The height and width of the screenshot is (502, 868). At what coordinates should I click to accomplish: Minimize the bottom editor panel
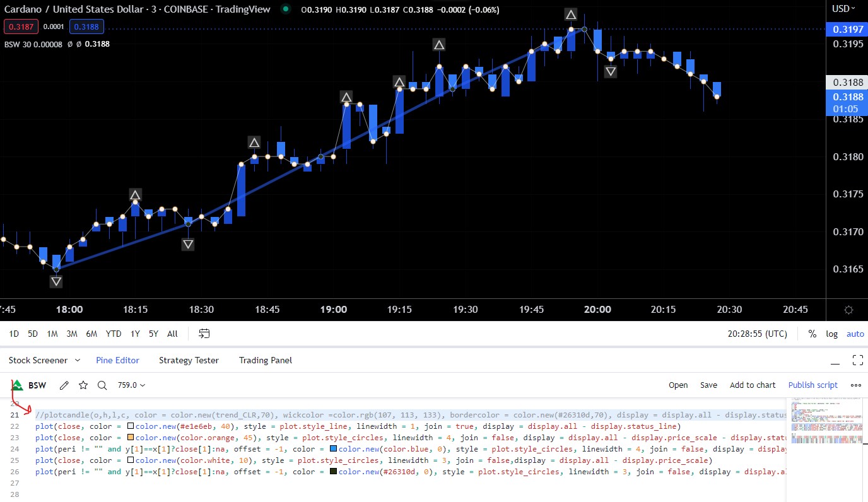pyautogui.click(x=835, y=361)
